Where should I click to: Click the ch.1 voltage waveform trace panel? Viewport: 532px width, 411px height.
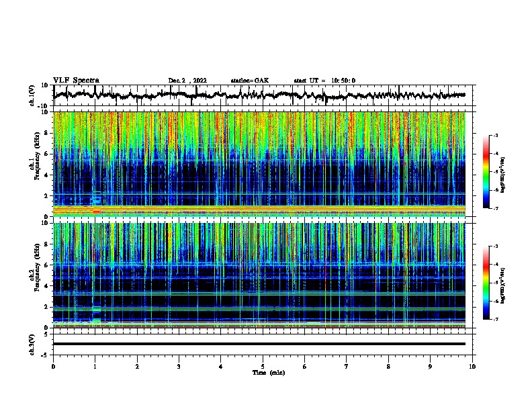click(264, 95)
